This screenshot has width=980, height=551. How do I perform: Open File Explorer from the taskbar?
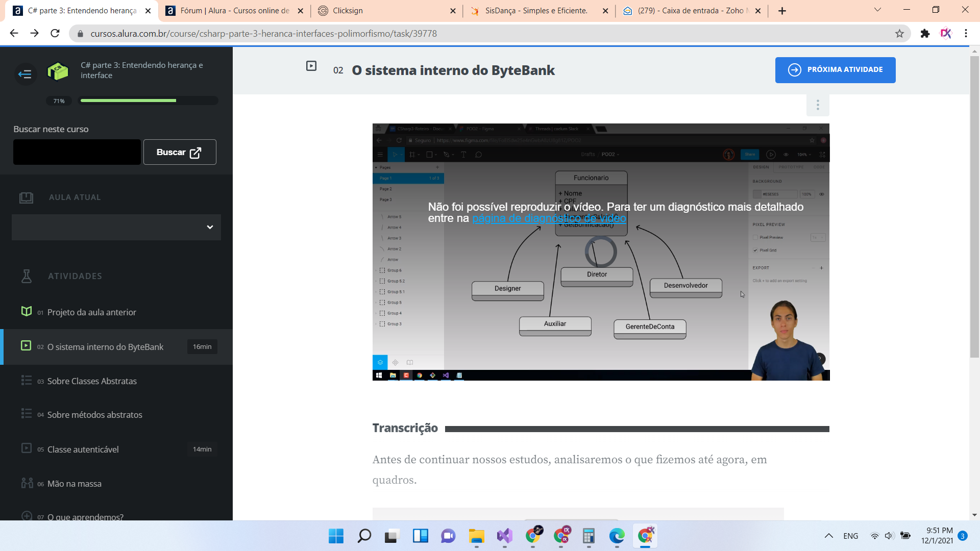[x=476, y=536]
